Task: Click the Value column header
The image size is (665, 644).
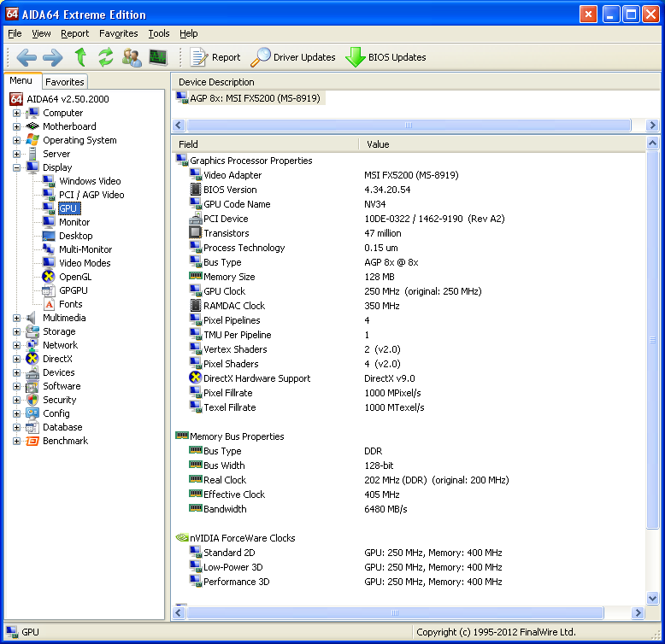Action: pos(502,144)
